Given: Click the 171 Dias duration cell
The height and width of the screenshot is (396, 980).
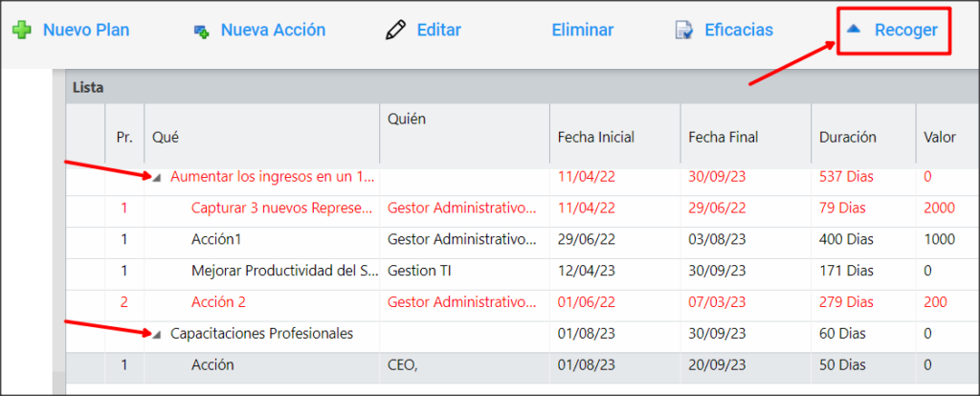Looking at the screenshot, I should point(846,271).
